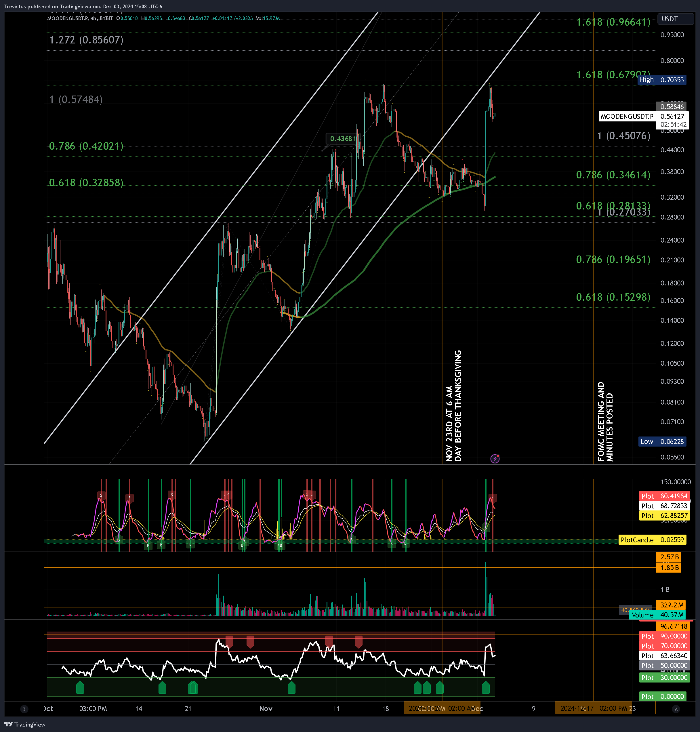Select the 0.786 (0.19651) Fibonacci label
Viewport: 700px width, 732px height.
click(613, 259)
